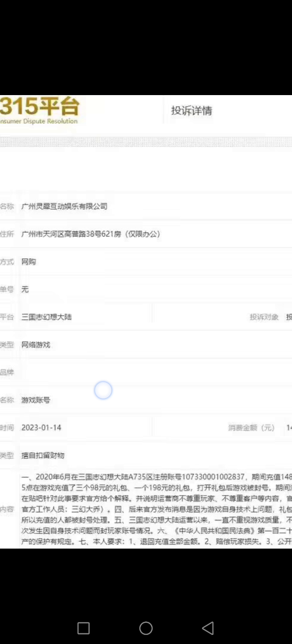
Task: Select complaint type 擅自扣留财物
Action: (43, 455)
